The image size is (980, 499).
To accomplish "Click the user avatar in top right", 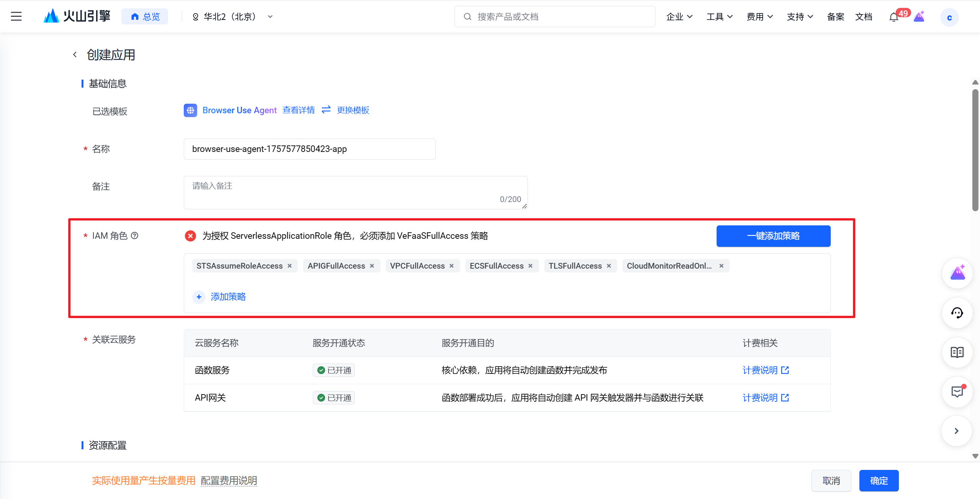I will click(949, 17).
